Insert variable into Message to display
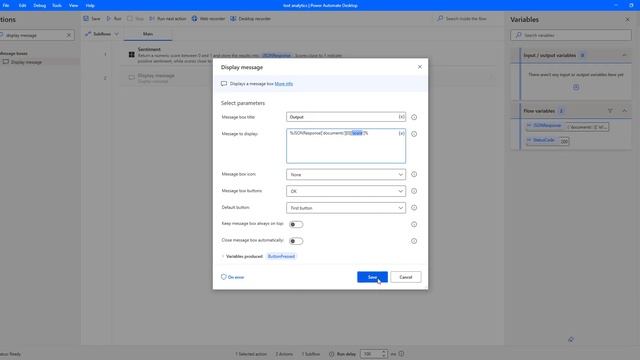Screen dimensions: 640x360 pyautogui.click(x=402, y=133)
